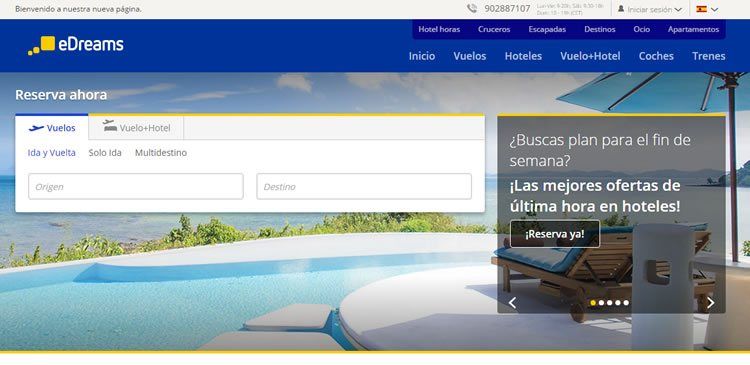Click the ¡Reserva ya! button

(x=555, y=234)
